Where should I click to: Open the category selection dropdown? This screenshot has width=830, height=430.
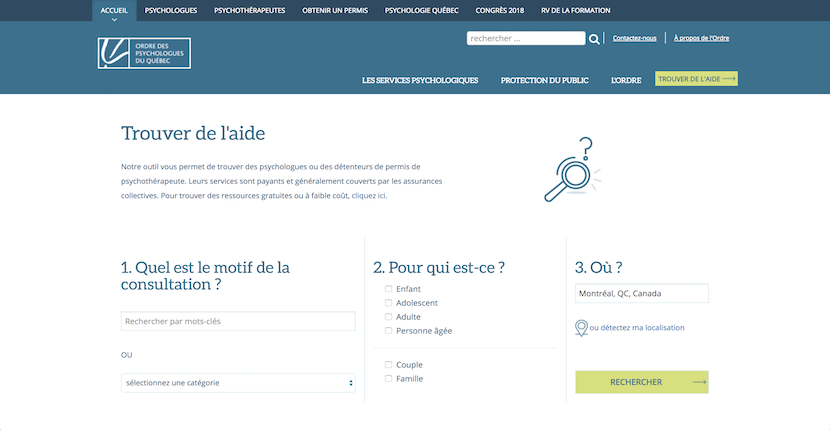click(x=238, y=383)
